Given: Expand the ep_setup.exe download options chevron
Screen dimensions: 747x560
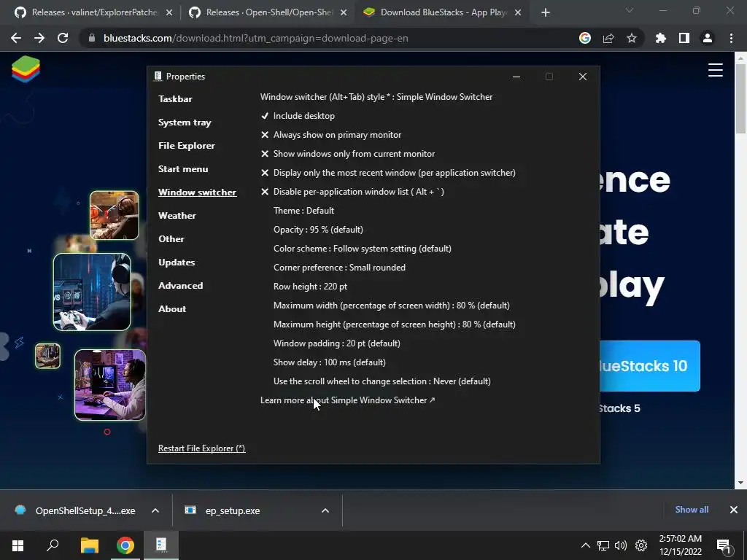Looking at the screenshot, I should [x=325, y=510].
